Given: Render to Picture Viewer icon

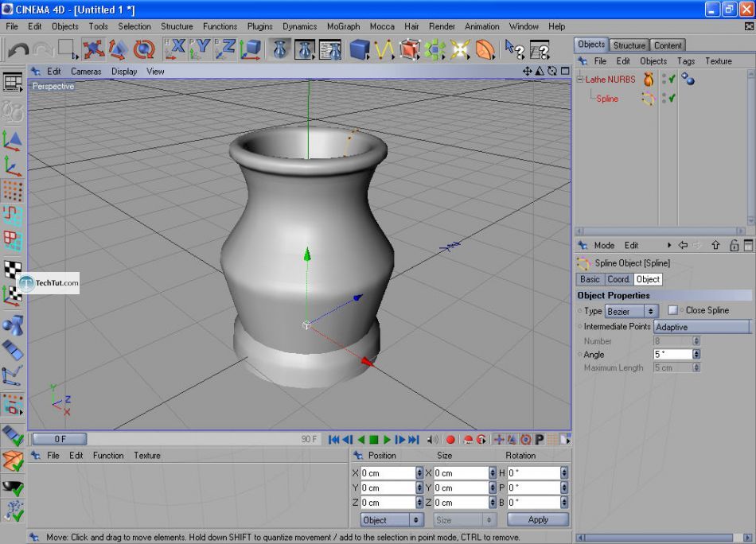Looking at the screenshot, I should click(x=305, y=49).
